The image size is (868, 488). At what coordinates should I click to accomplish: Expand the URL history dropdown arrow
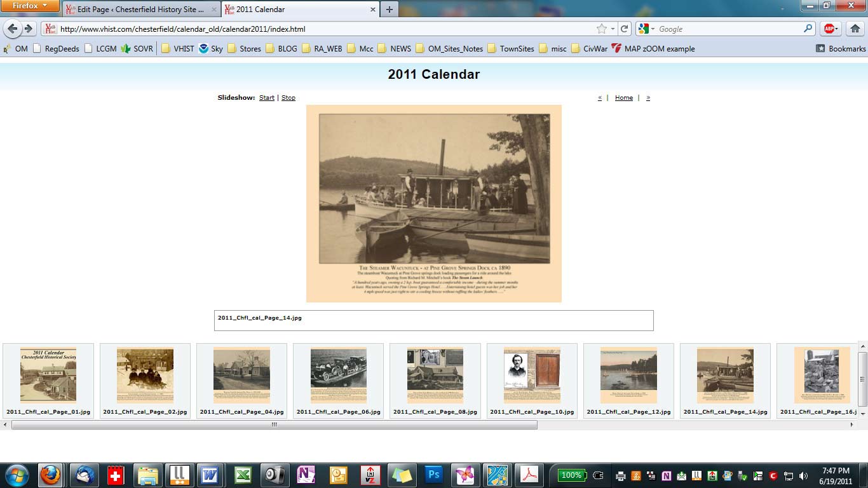coord(613,29)
